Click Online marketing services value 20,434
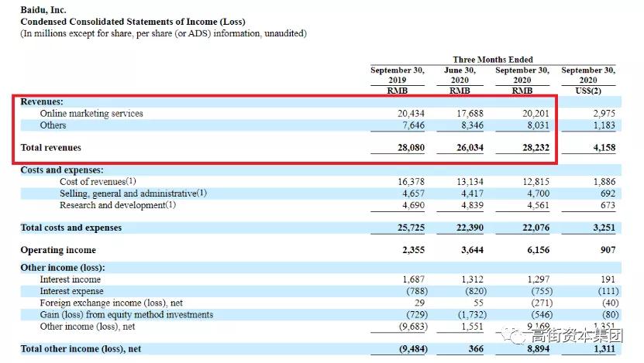The height and width of the screenshot is (363, 644). 411,114
